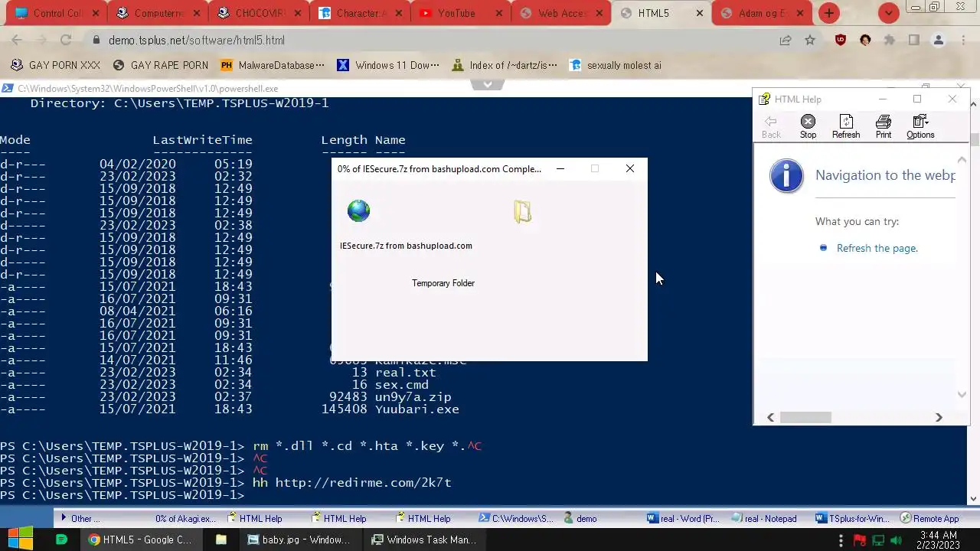Open the green app icon beside Start

click(x=62, y=540)
